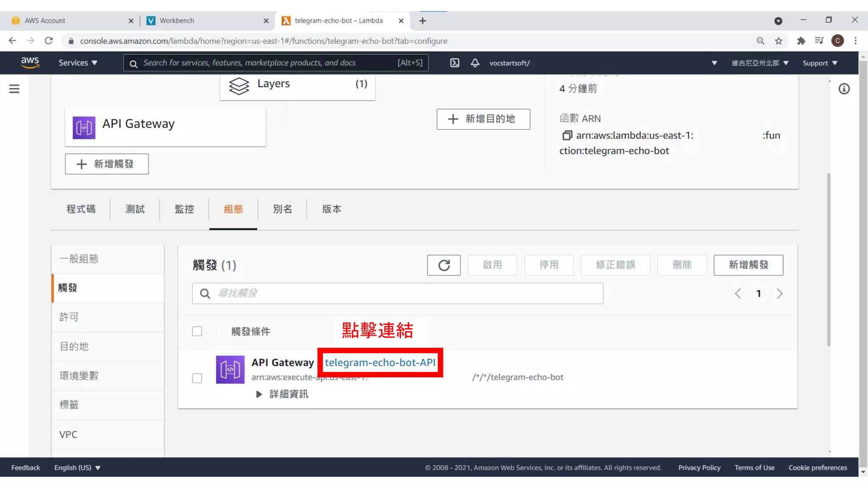This screenshot has width=868, height=488.
Task: Switch to the 測試 tab
Action: [x=135, y=209]
